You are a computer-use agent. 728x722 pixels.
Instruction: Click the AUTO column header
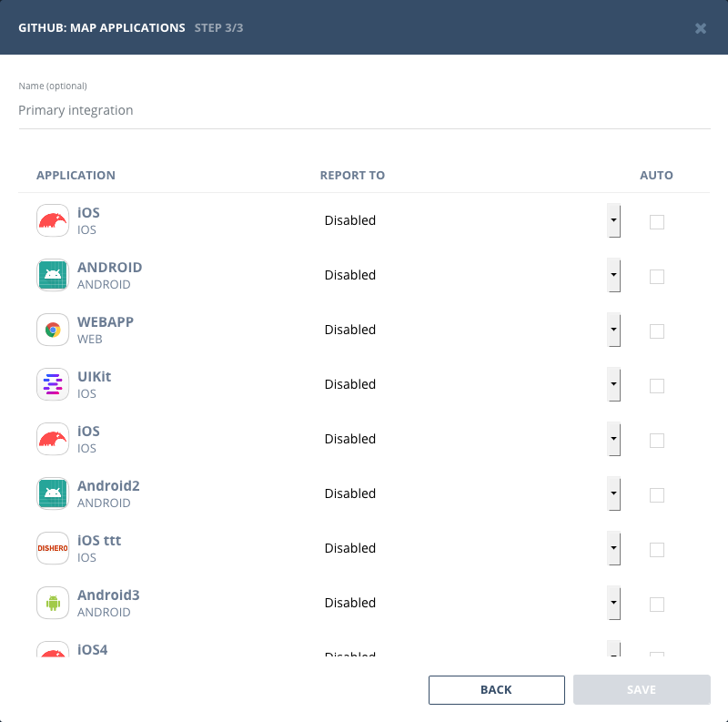pos(657,175)
